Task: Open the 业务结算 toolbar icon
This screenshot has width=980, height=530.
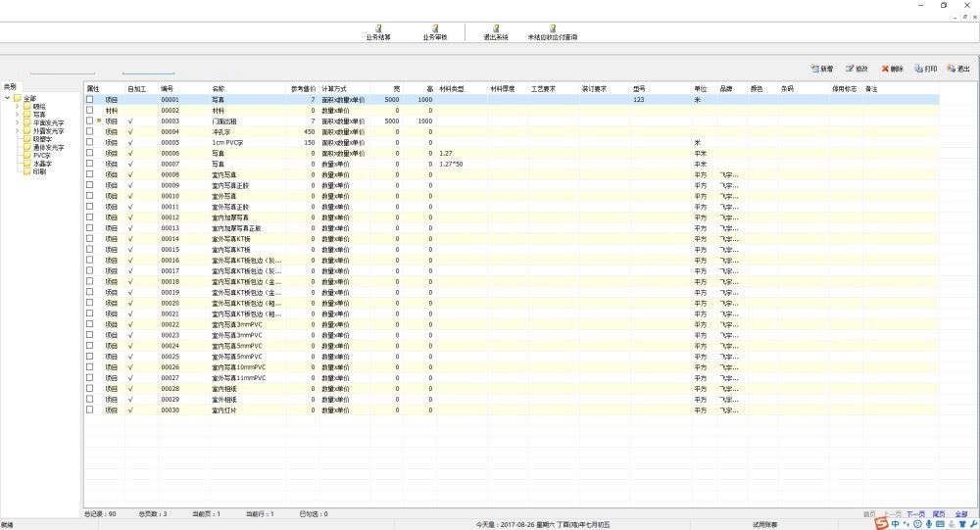Action: (378, 32)
